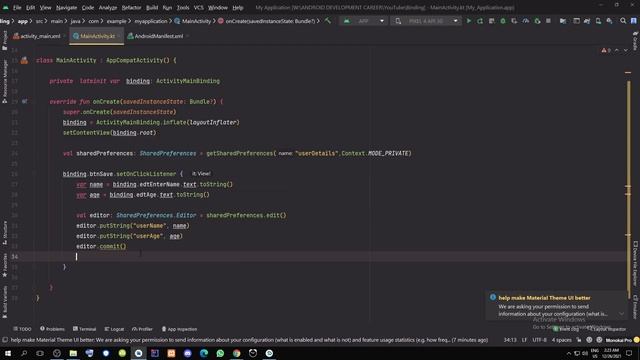The width and height of the screenshot is (640, 360).
Task: Open Chrome from the taskbar
Action: tap(236, 353)
